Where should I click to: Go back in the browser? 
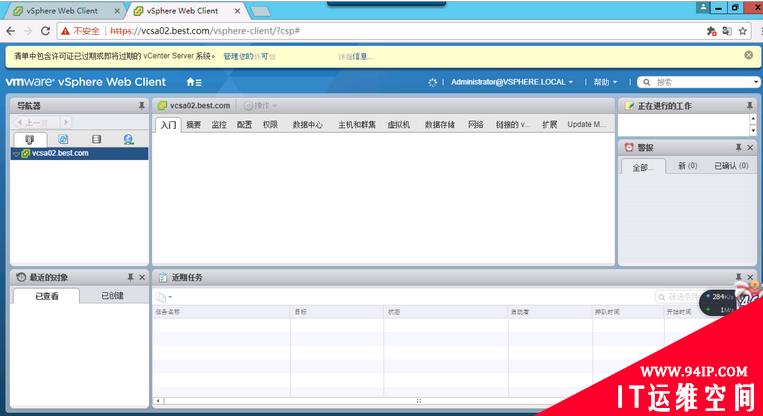(11, 31)
